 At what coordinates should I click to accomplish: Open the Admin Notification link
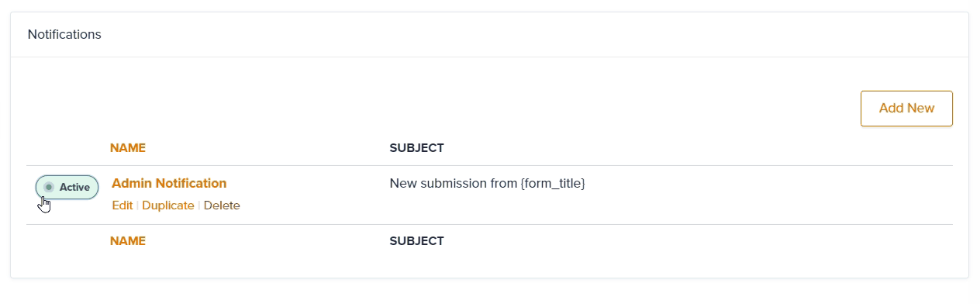[x=169, y=184]
